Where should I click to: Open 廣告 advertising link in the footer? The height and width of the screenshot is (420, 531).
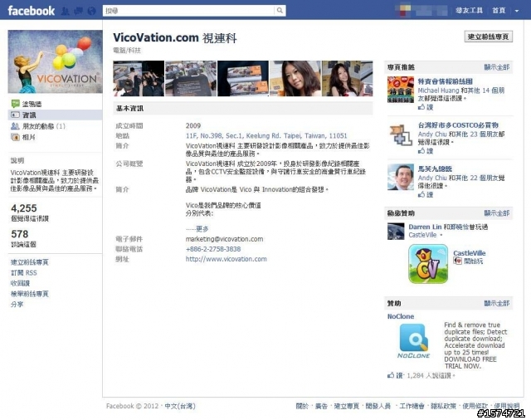pos(321,406)
